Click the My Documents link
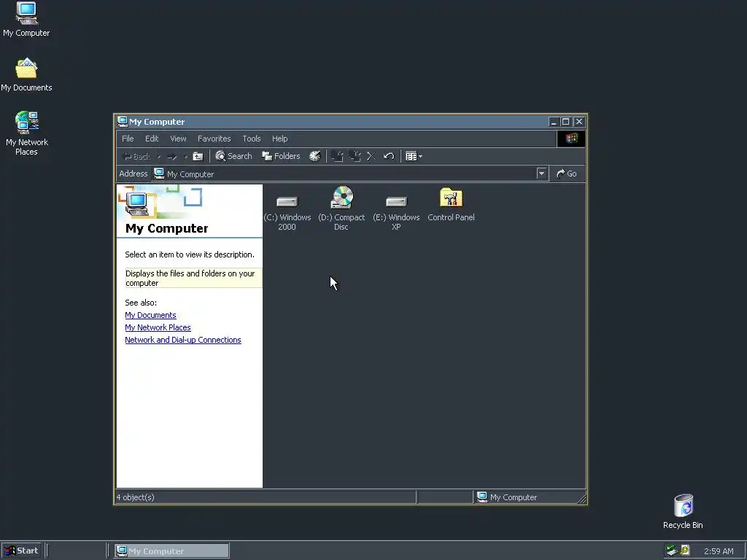747x560 pixels. 150,315
